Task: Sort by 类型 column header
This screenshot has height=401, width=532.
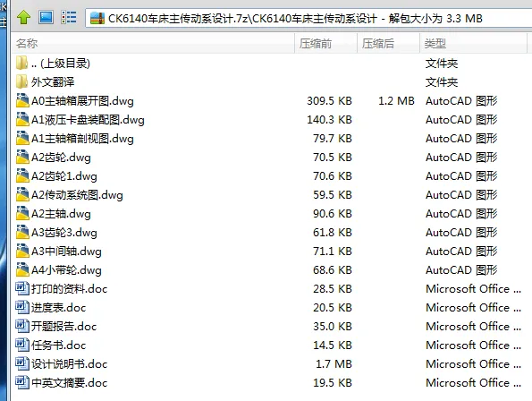Action: (x=473, y=44)
